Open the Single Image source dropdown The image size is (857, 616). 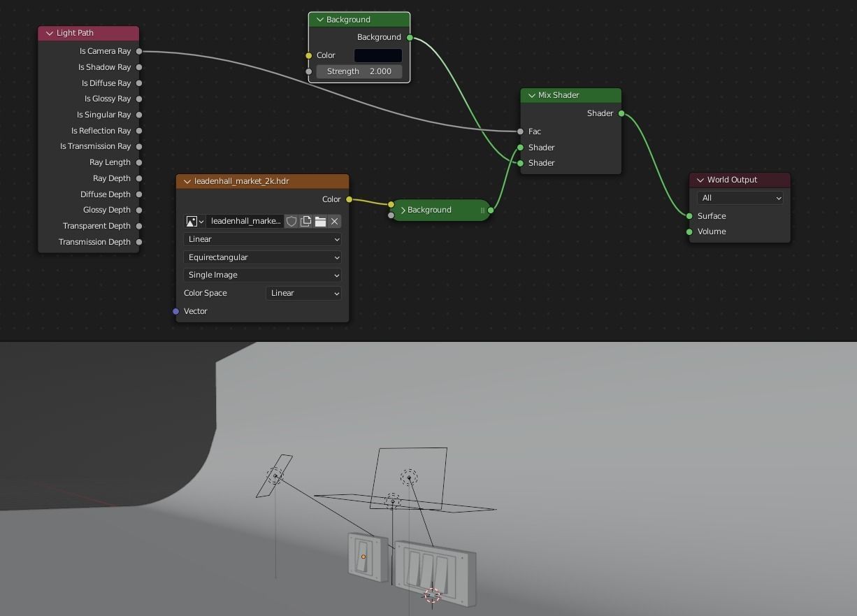point(262,275)
